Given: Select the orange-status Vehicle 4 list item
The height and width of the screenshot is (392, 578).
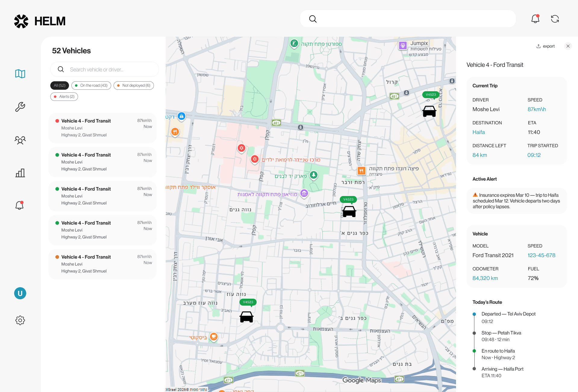Looking at the screenshot, I should click(102, 264).
